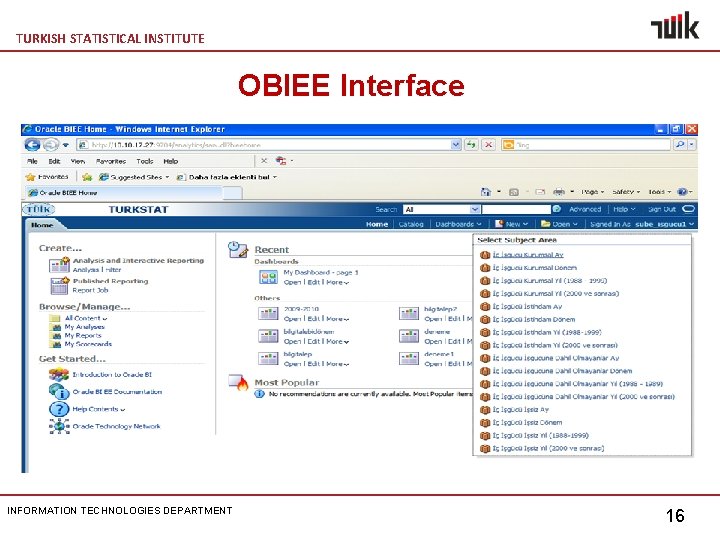The width and height of the screenshot is (720, 540).
Task: Click the My Dashboard - page 1 icon
Action: coord(268,277)
